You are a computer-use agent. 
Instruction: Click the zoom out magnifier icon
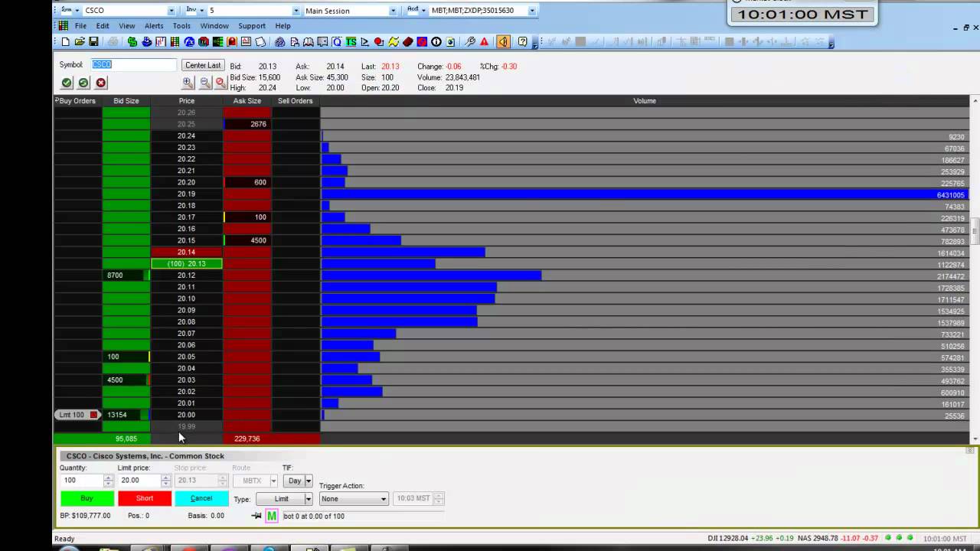point(204,83)
